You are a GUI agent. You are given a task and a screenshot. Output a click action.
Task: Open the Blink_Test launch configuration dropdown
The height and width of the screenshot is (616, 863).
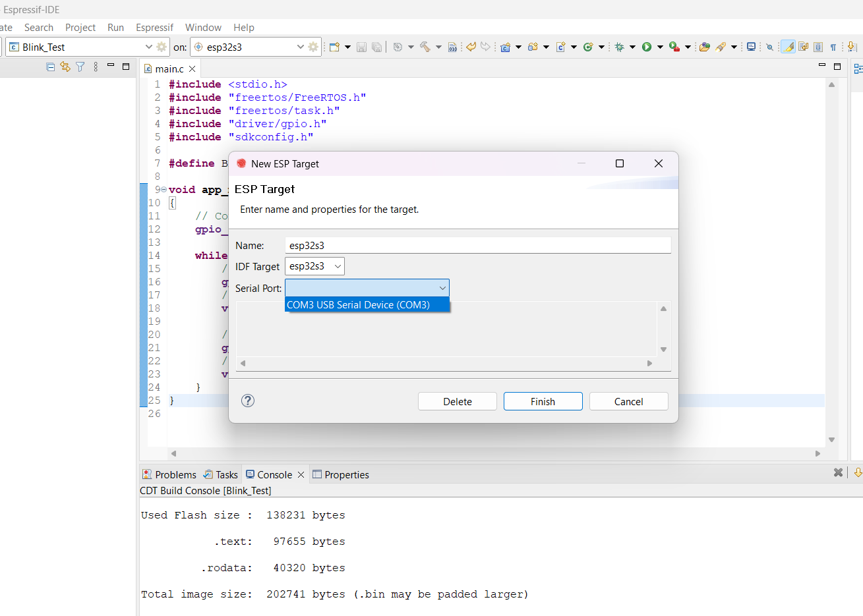point(148,47)
